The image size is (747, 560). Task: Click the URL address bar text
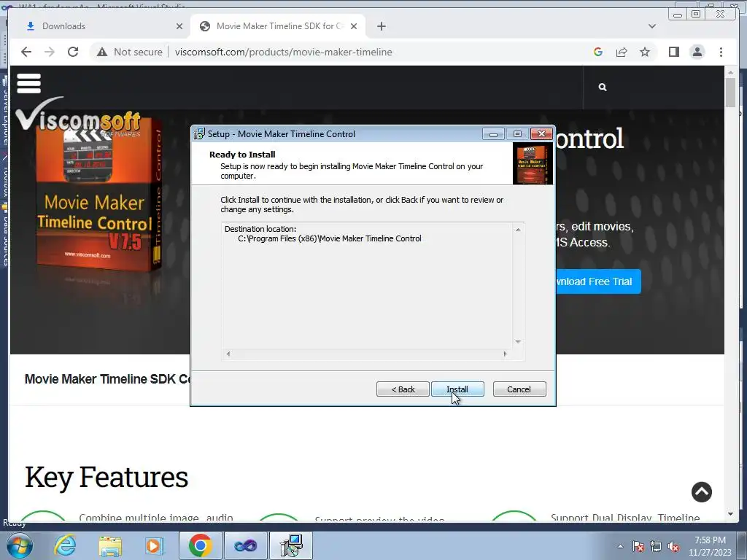pyautogui.click(x=284, y=52)
